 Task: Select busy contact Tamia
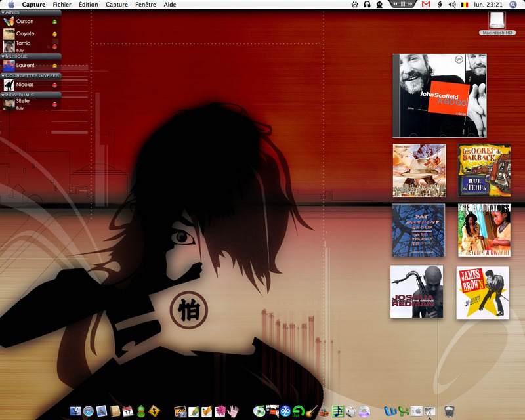30,46
